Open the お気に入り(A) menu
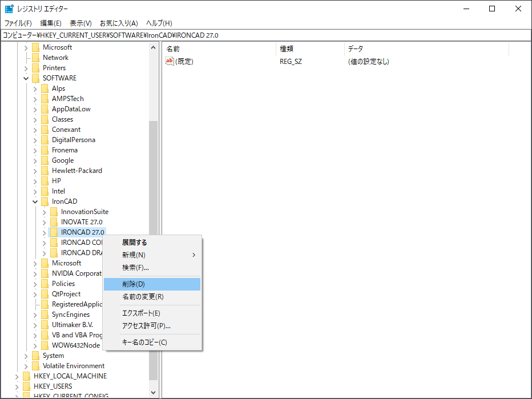 119,23
